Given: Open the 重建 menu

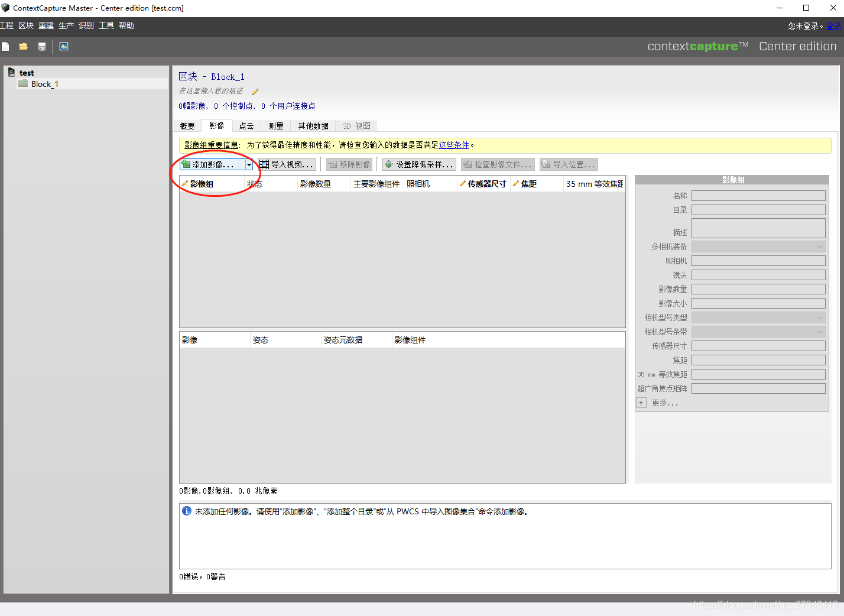Looking at the screenshot, I should pyautogui.click(x=46, y=25).
